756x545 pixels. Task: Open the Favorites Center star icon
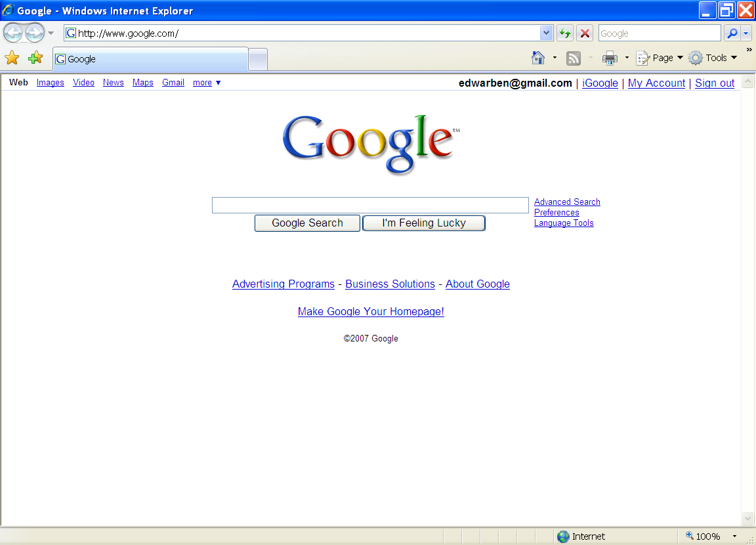(12, 58)
